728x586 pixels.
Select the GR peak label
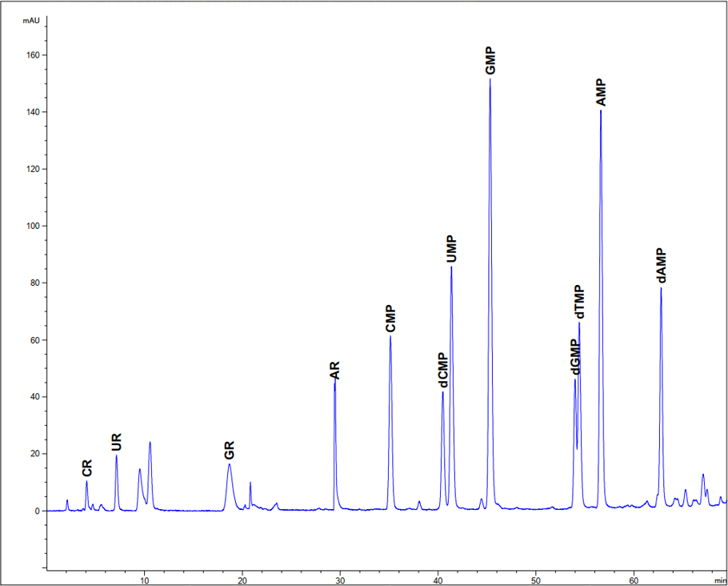pyautogui.click(x=229, y=449)
